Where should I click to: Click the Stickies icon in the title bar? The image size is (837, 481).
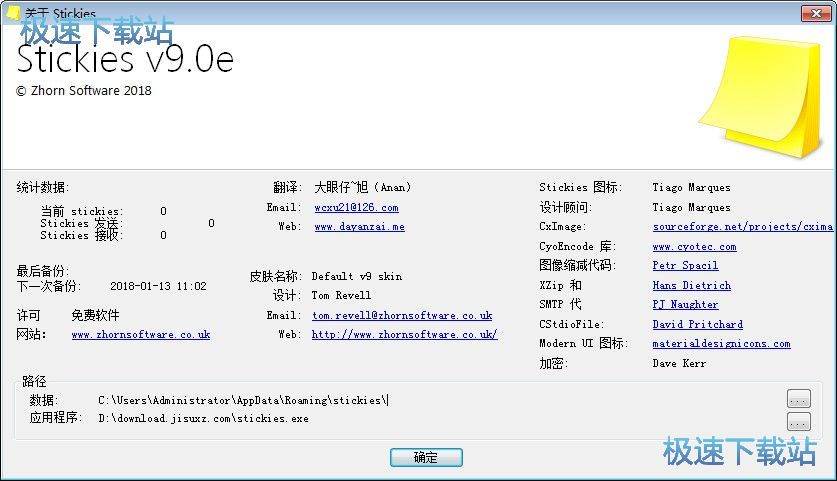point(12,13)
